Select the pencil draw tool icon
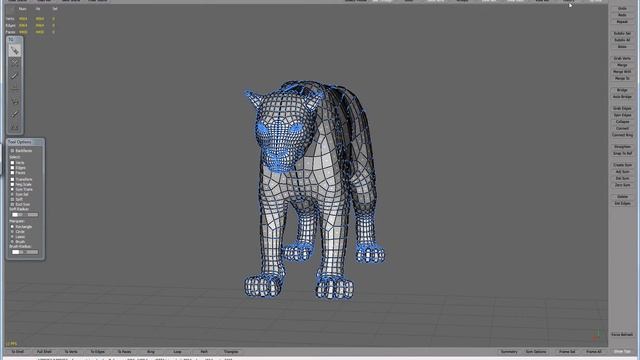This screenshot has height=360, width=640. (15, 76)
